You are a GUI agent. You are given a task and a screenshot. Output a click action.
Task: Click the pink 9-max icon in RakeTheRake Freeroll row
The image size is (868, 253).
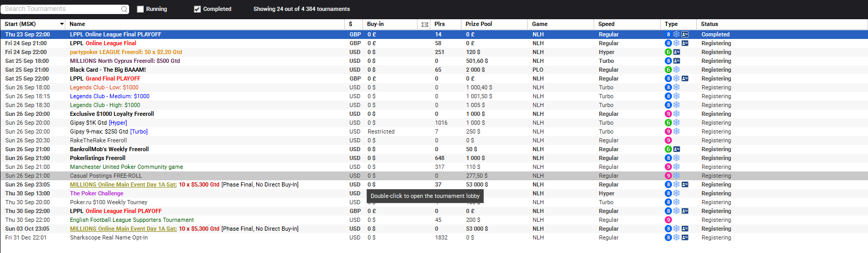click(x=668, y=140)
